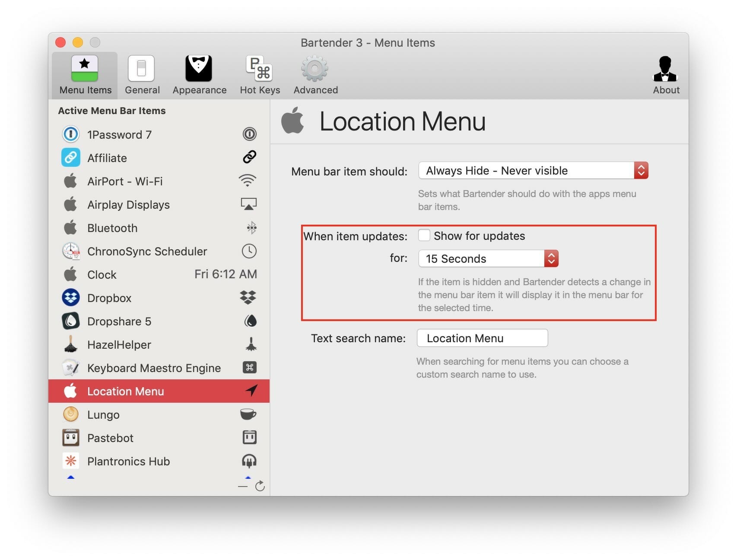Image resolution: width=737 pixels, height=560 pixels.
Task: Click the Affiliate chain-link glyph
Action: point(249,157)
